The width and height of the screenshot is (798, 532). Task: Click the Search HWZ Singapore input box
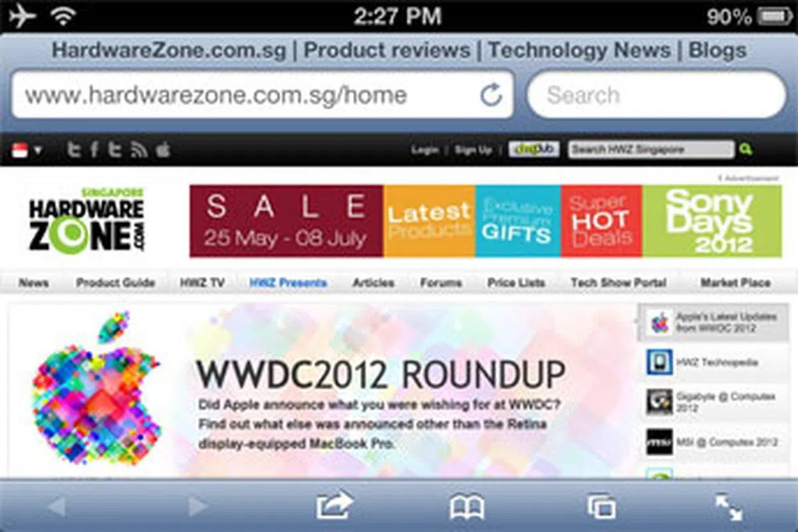pos(651,150)
